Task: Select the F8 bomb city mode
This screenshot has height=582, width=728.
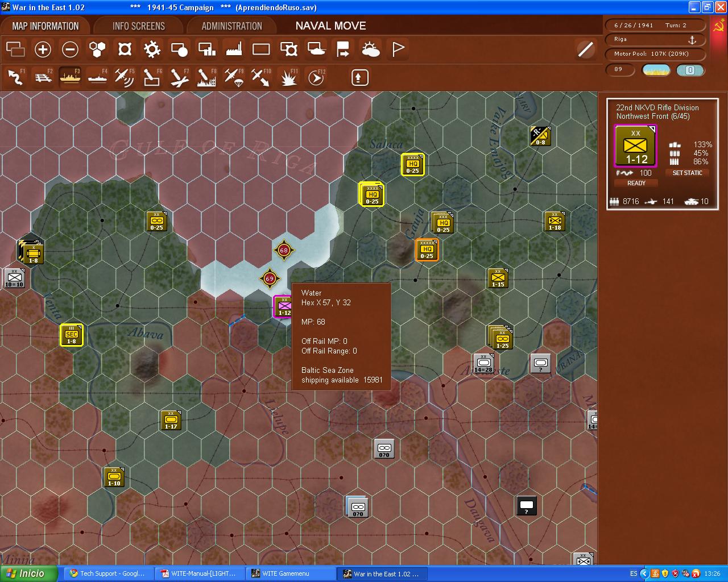Action: (206, 77)
